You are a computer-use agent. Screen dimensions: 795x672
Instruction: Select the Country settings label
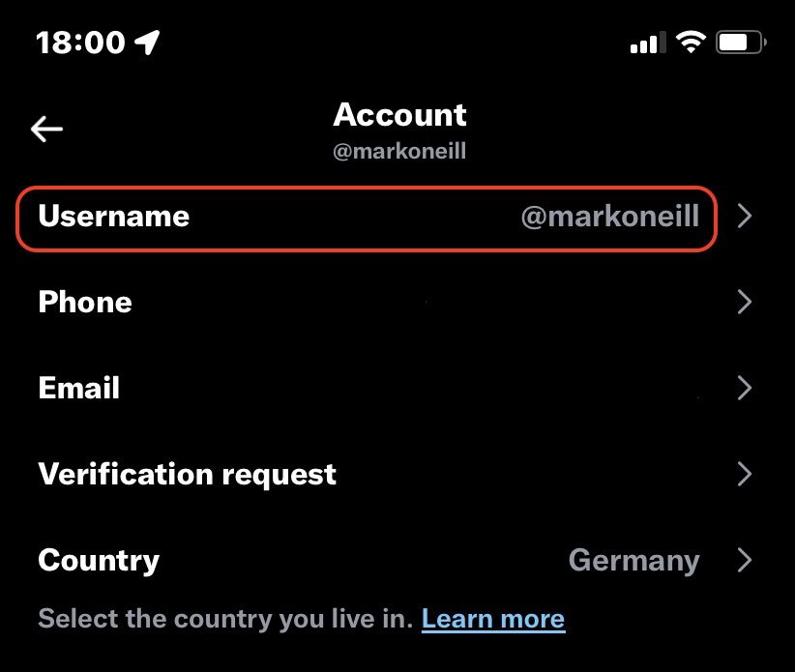coord(99,560)
